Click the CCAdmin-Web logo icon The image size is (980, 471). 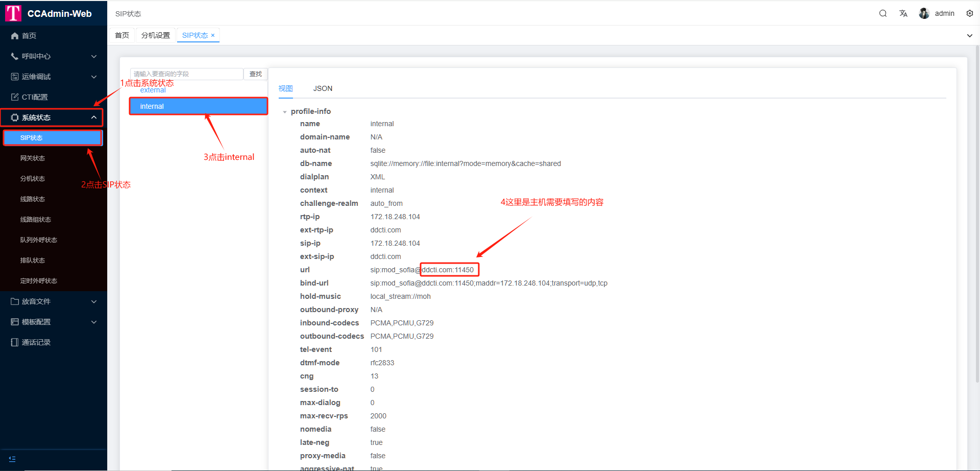[x=13, y=13]
